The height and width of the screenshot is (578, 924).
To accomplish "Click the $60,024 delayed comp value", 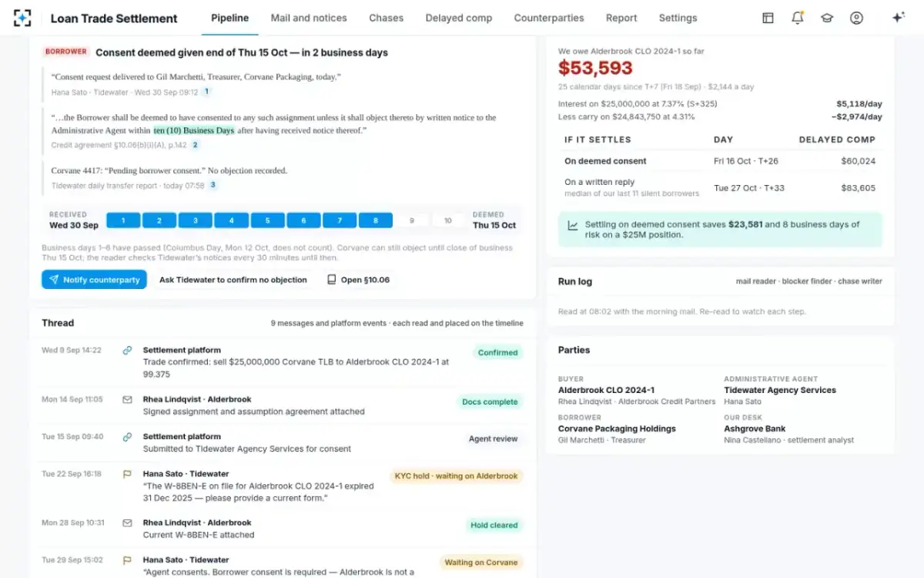I will (x=859, y=161).
